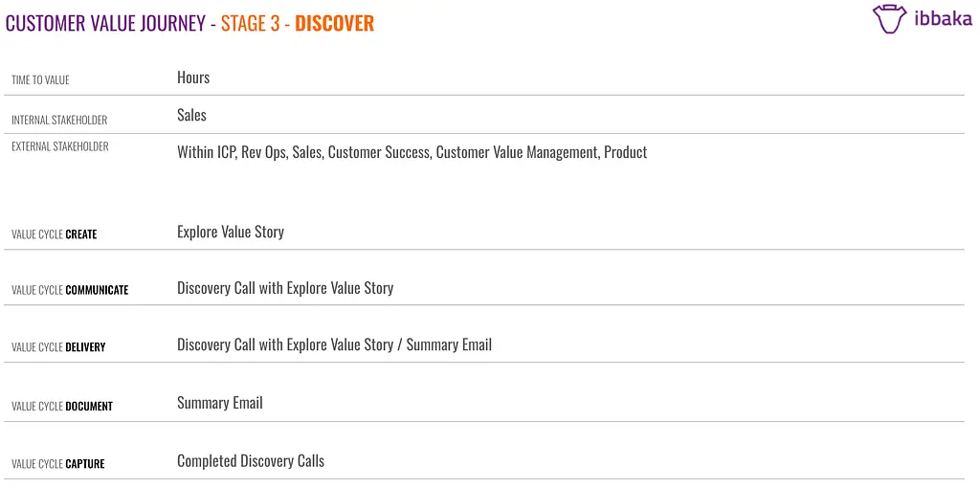Select the External Stakeholder label
Image resolution: width=980 pixels, height=488 pixels.
click(60, 146)
